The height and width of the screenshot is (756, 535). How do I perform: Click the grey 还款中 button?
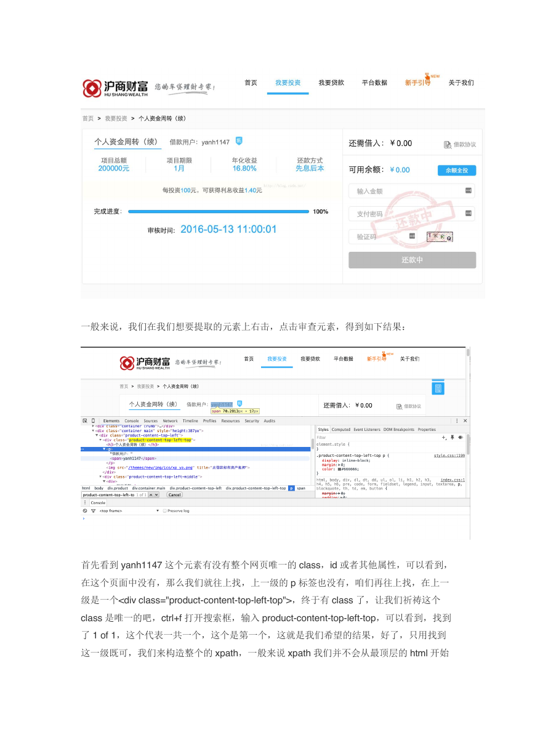[412, 260]
